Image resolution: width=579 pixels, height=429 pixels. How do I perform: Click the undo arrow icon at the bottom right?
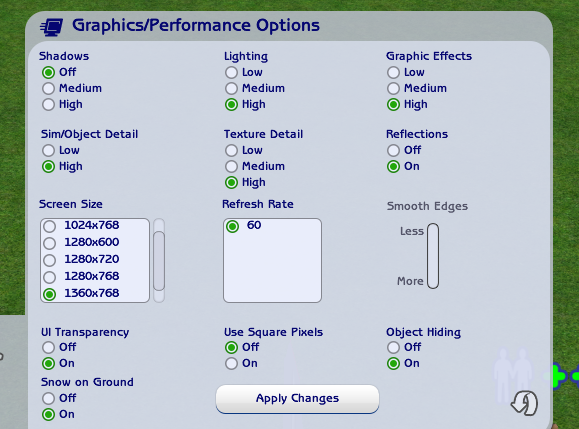524,403
